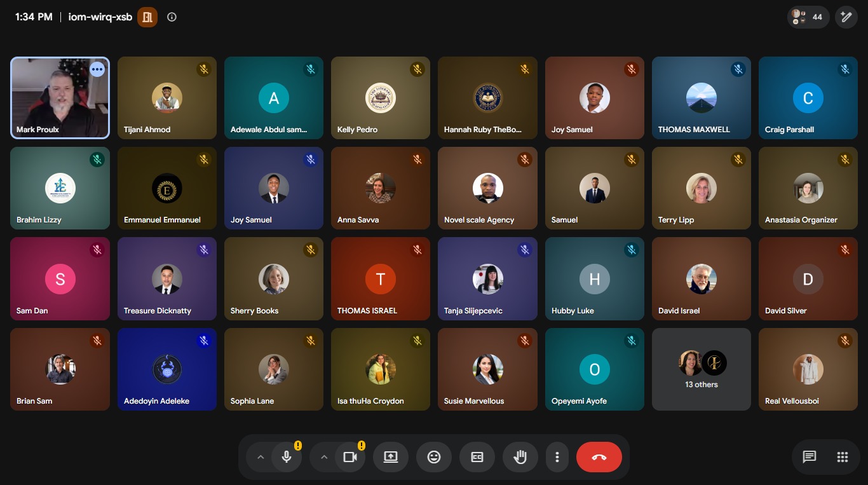Open the 13 others tile
Image resolution: width=868 pixels, height=485 pixels.
point(702,369)
